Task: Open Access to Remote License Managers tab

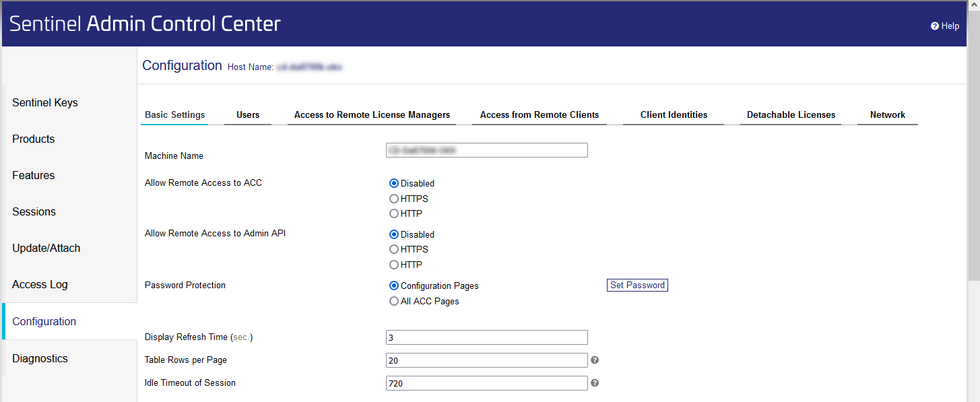Action: click(x=372, y=115)
